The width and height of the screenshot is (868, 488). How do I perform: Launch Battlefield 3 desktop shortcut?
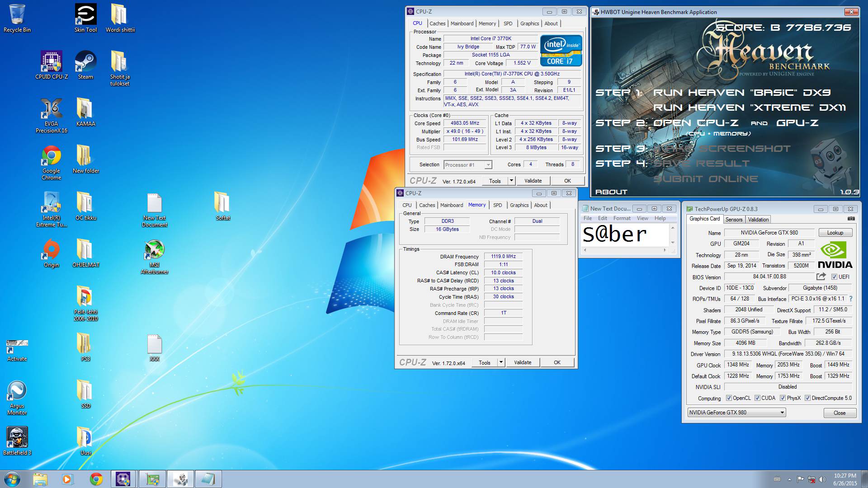tap(17, 441)
